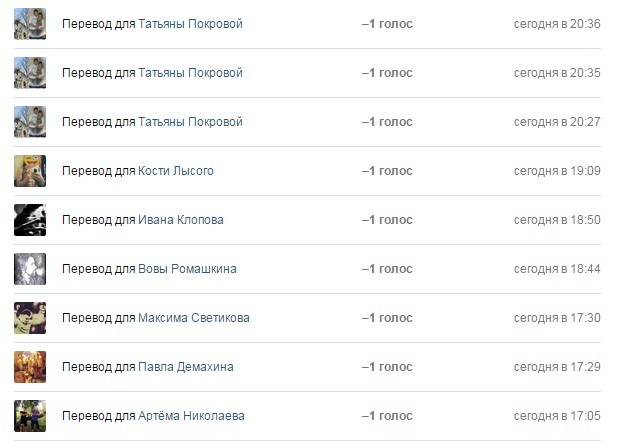The width and height of the screenshot is (620, 441).
Task: Click avatar in the 20:35 transfer row
Action: [x=30, y=72]
